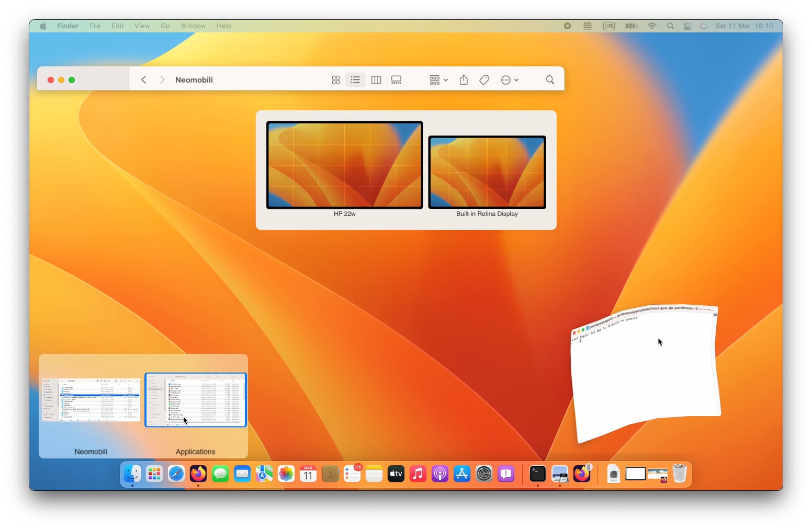The image size is (812, 529).
Task: Open Messages from the Dock
Action: point(220,474)
